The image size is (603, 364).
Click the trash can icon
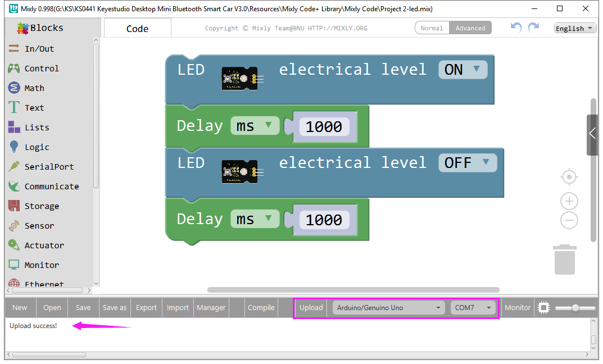(565, 260)
